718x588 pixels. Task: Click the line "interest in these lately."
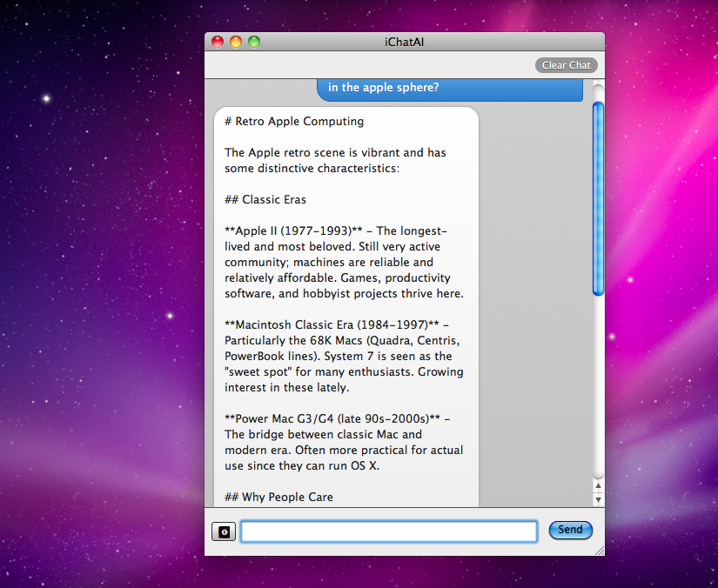(286, 388)
